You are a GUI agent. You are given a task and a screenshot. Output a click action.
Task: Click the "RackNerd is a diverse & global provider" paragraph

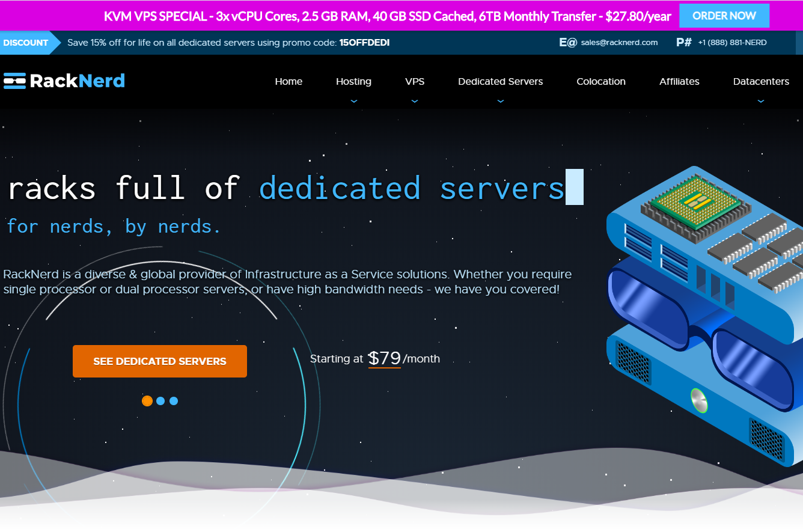287,282
